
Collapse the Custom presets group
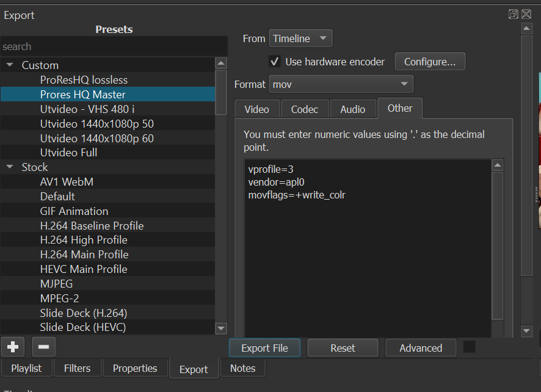point(10,65)
